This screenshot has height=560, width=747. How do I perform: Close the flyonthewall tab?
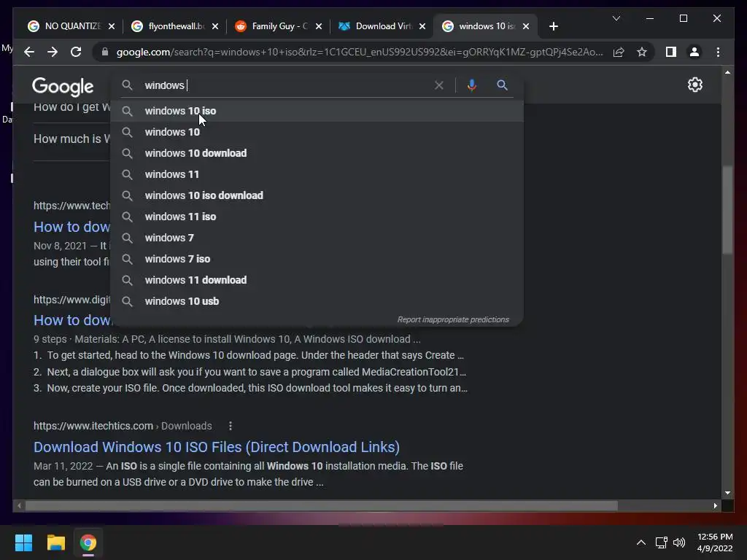(x=215, y=26)
